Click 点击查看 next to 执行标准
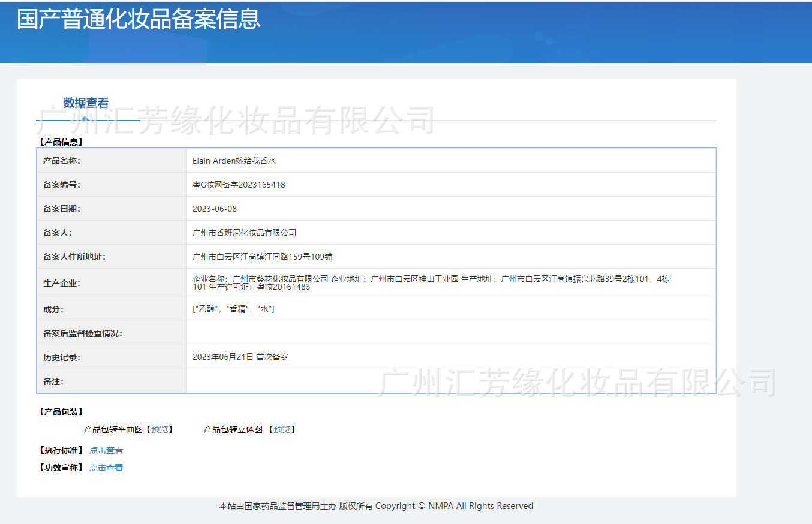 click(x=106, y=450)
